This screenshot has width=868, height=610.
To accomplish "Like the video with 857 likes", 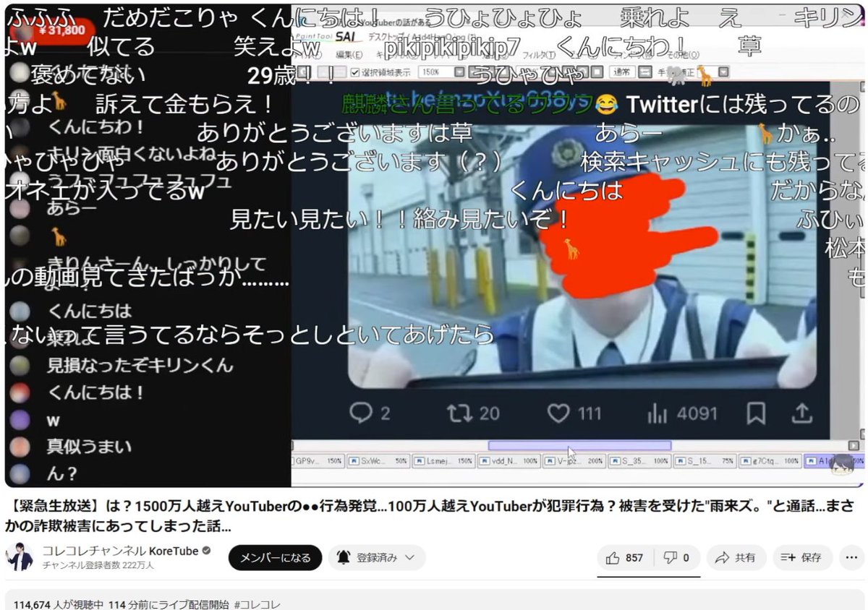I will (x=626, y=557).
